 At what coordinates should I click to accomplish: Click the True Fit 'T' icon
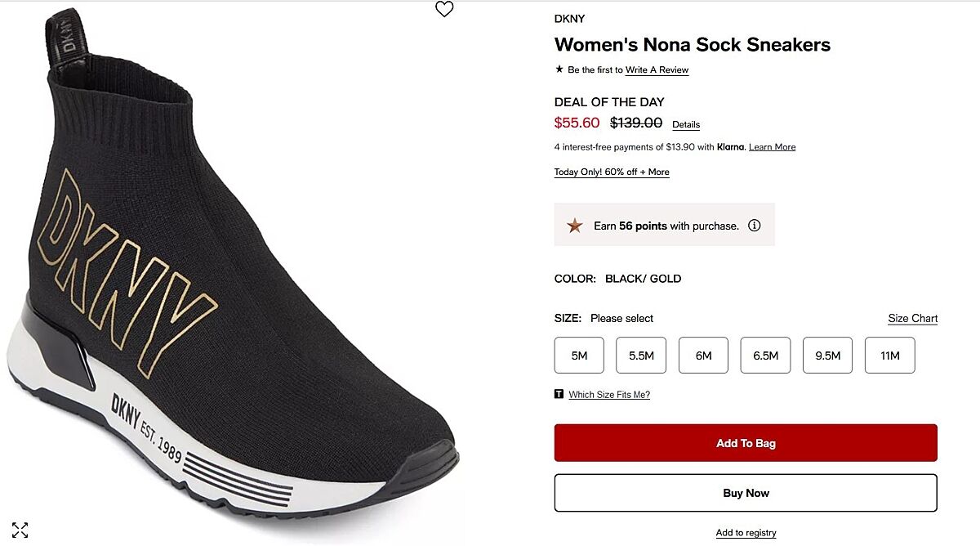[x=559, y=394]
